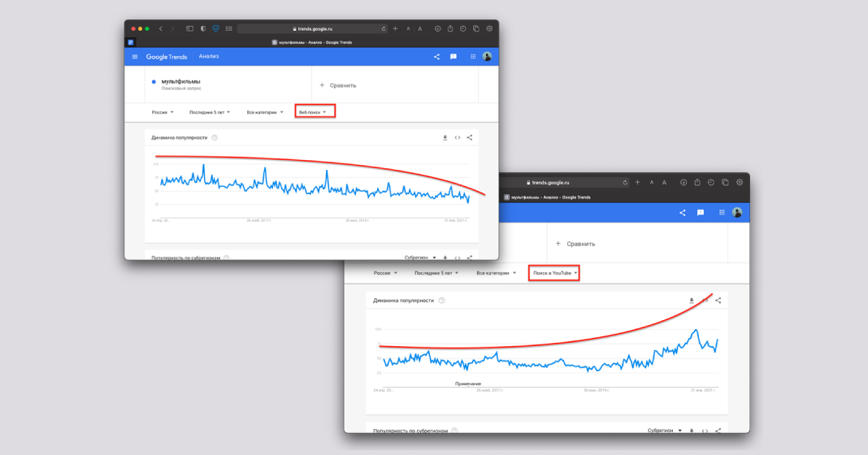Screen dimensions: 868x455
Task: Share the front window popularity chart
Action: 470,138
